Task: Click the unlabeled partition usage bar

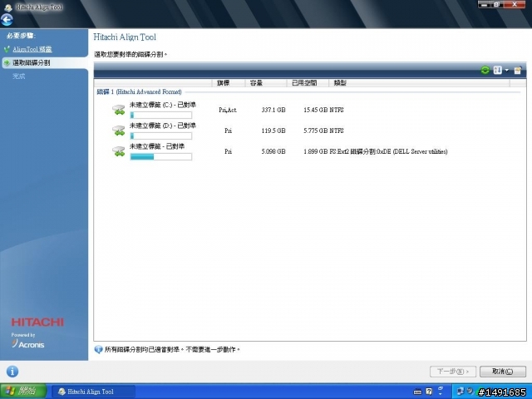Action: pos(161,157)
